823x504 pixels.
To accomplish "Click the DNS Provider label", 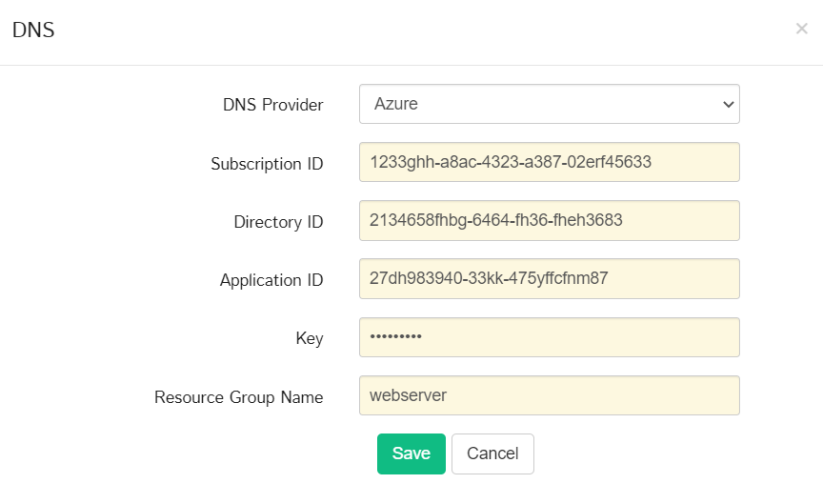I will 272,105.
